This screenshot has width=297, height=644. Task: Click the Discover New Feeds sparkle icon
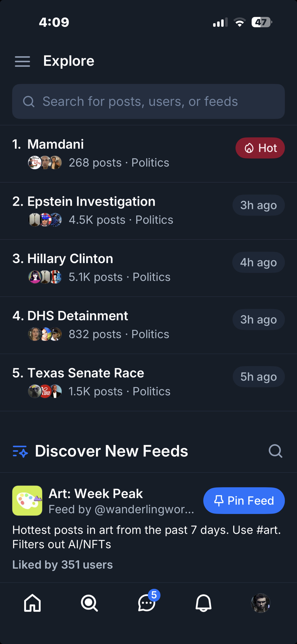pyautogui.click(x=20, y=451)
